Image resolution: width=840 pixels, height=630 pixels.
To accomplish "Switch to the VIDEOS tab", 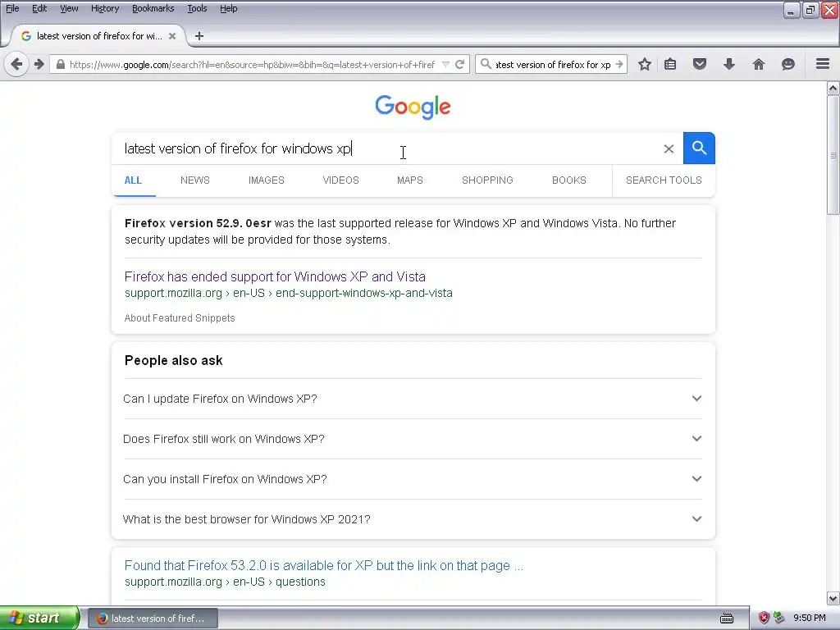I will tap(340, 180).
